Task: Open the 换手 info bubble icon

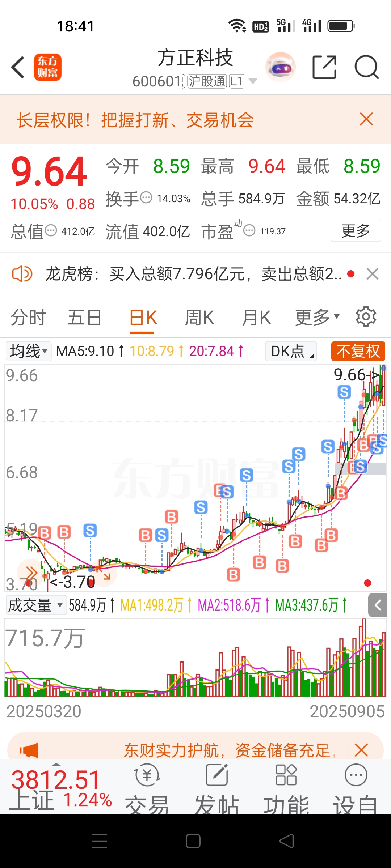Action: (x=146, y=197)
